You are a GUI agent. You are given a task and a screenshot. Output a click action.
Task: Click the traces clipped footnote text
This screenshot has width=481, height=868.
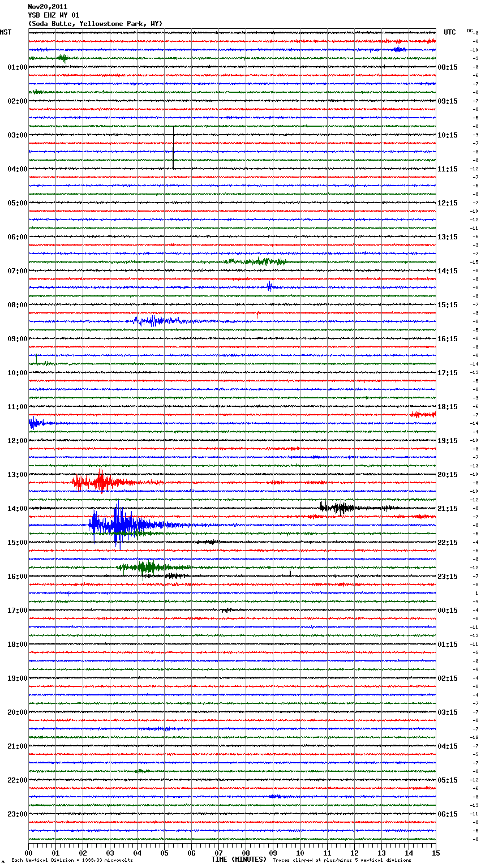click(342, 860)
